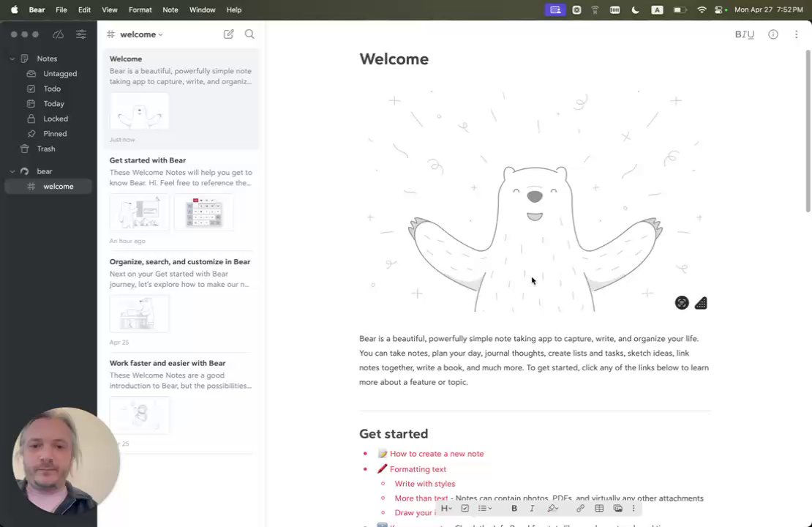Open the editor more options menu
812x527 pixels.
tap(796, 34)
